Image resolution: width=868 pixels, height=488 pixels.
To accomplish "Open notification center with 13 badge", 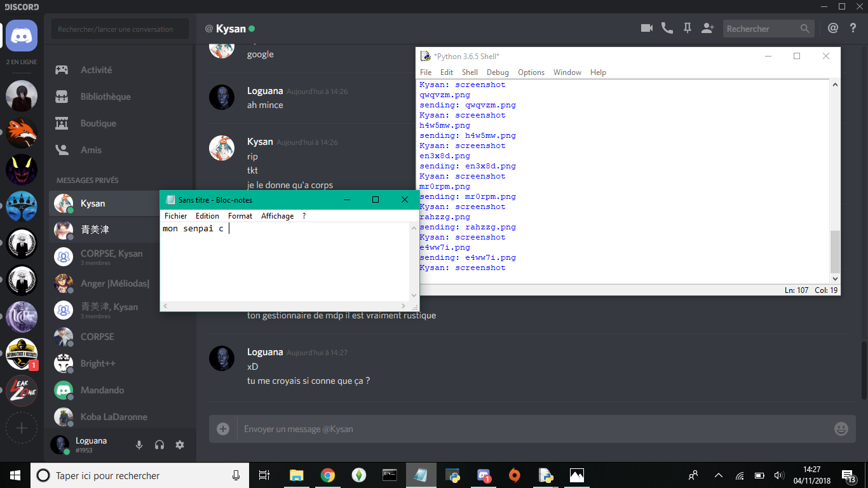I will (x=850, y=475).
